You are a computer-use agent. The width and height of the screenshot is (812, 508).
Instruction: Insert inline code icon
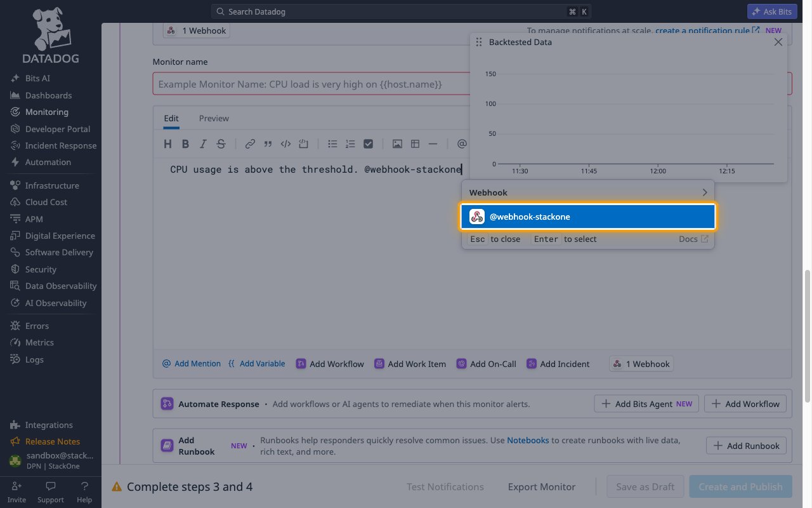[285, 144]
